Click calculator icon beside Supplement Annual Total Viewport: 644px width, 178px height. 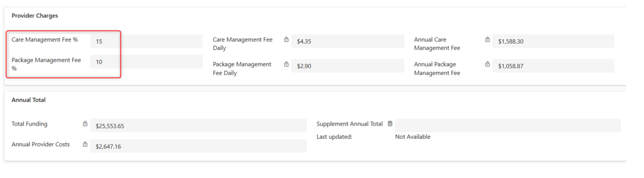coord(390,124)
